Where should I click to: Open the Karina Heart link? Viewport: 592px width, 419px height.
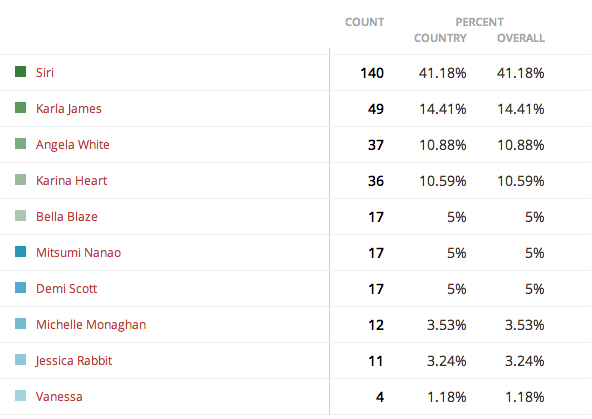71,180
